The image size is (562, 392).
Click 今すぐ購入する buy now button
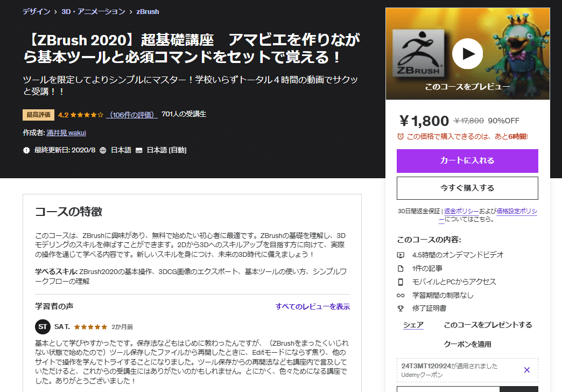pos(467,188)
